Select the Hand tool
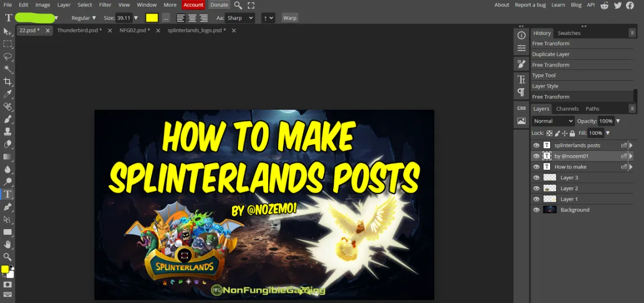This screenshot has width=644, height=303. coord(7,244)
